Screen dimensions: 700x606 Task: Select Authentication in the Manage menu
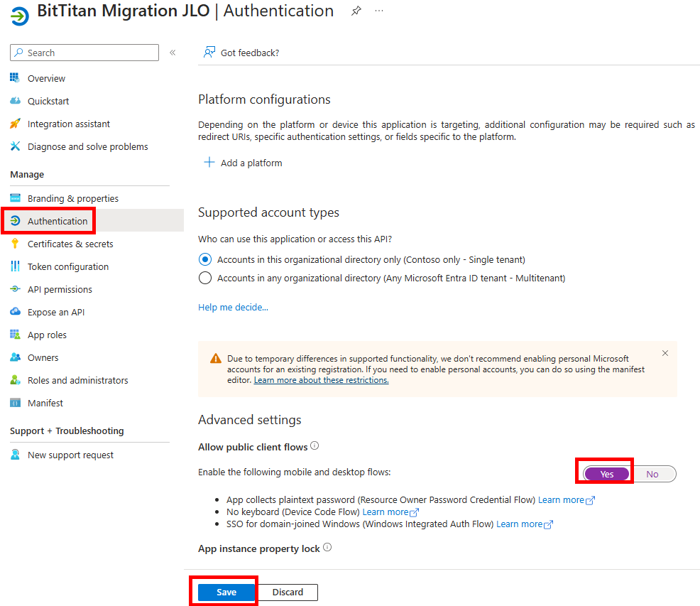point(58,221)
